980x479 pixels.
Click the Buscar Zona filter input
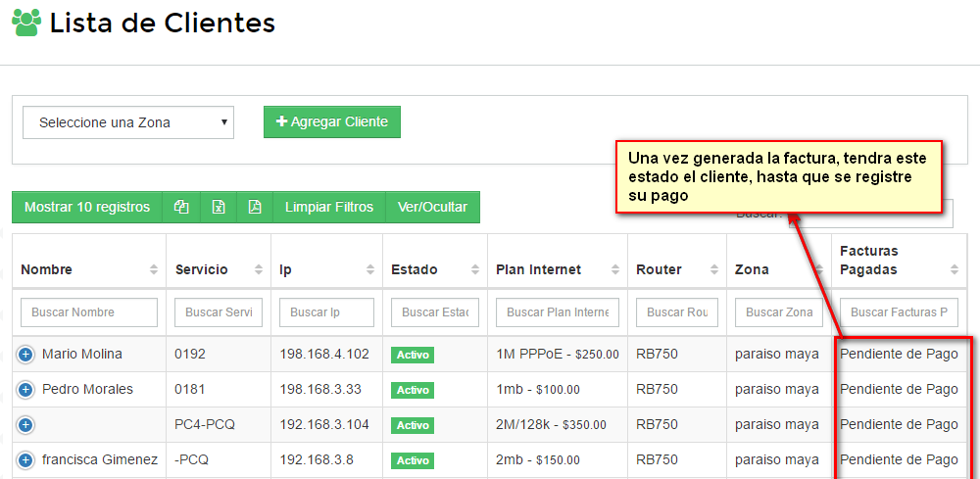pos(778,312)
